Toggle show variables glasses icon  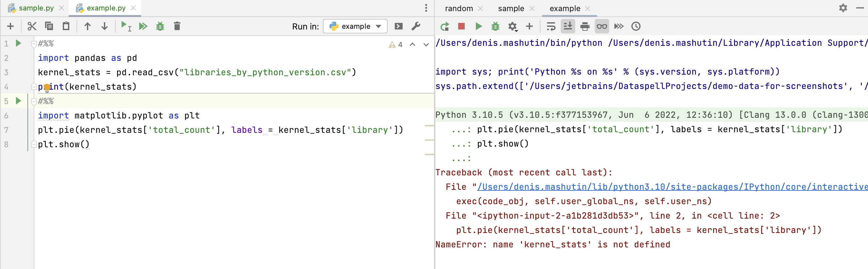(x=602, y=26)
